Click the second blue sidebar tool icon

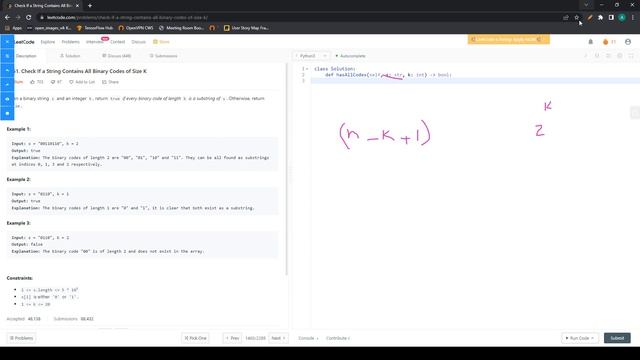coord(7,56)
